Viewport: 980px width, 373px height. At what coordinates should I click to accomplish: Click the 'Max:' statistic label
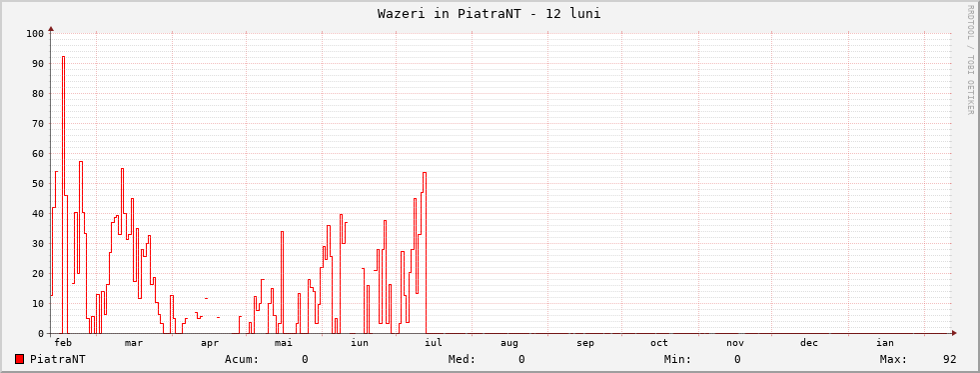(x=893, y=359)
